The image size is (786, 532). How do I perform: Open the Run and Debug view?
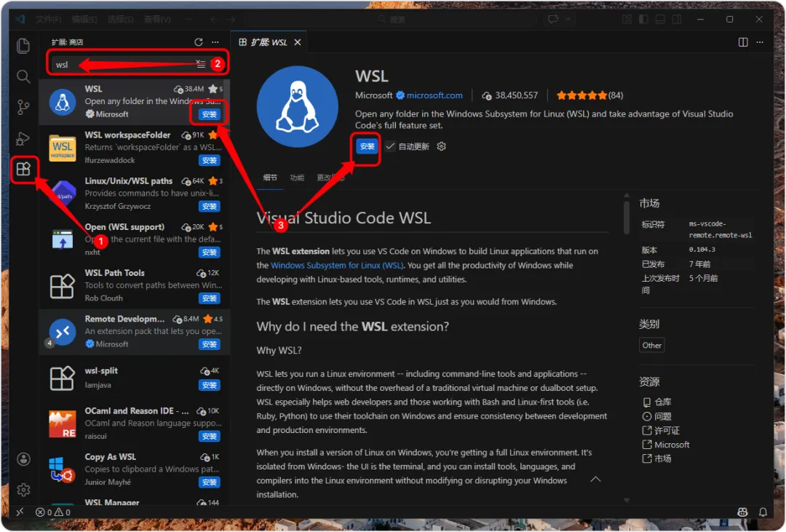pyautogui.click(x=23, y=138)
